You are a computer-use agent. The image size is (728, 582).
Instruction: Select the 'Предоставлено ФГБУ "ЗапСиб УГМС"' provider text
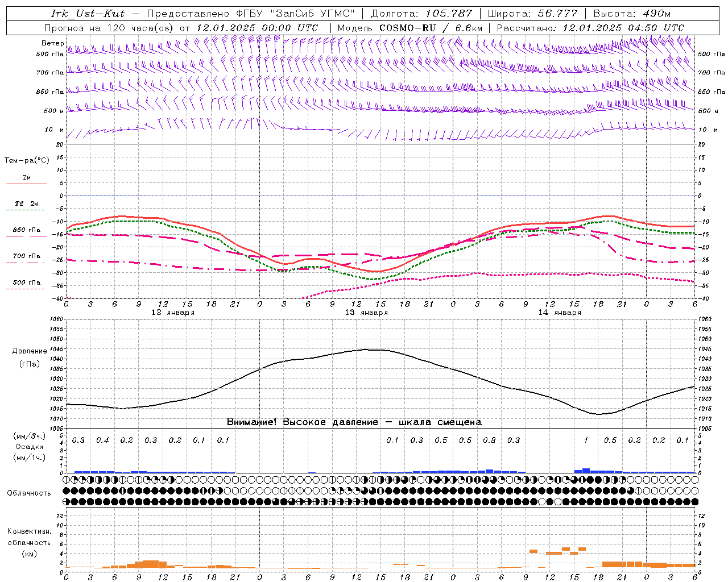(x=251, y=14)
